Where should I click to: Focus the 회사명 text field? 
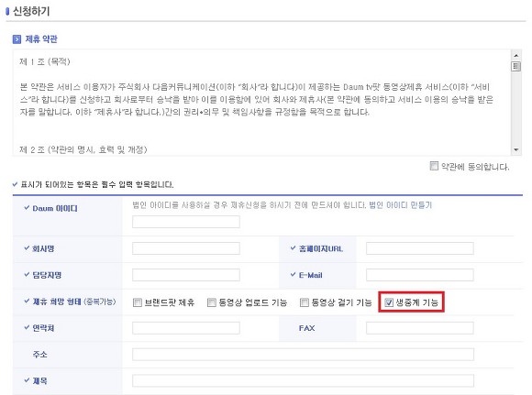click(186, 248)
